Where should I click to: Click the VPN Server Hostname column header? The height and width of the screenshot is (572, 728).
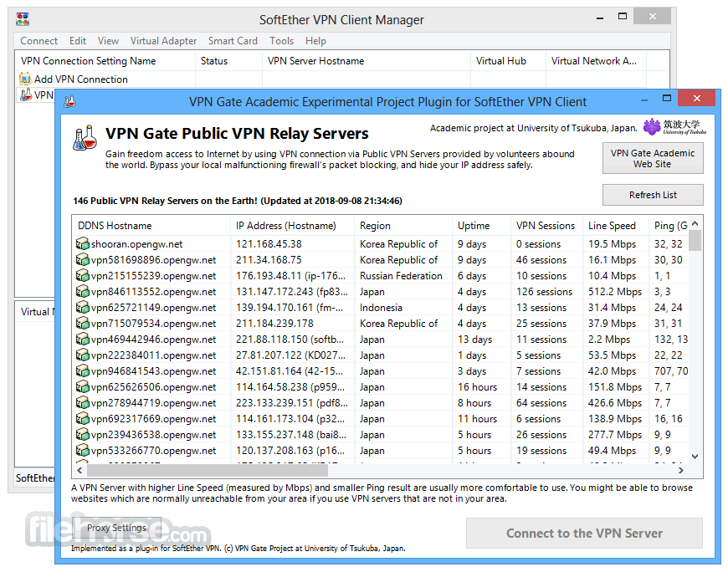(367, 61)
